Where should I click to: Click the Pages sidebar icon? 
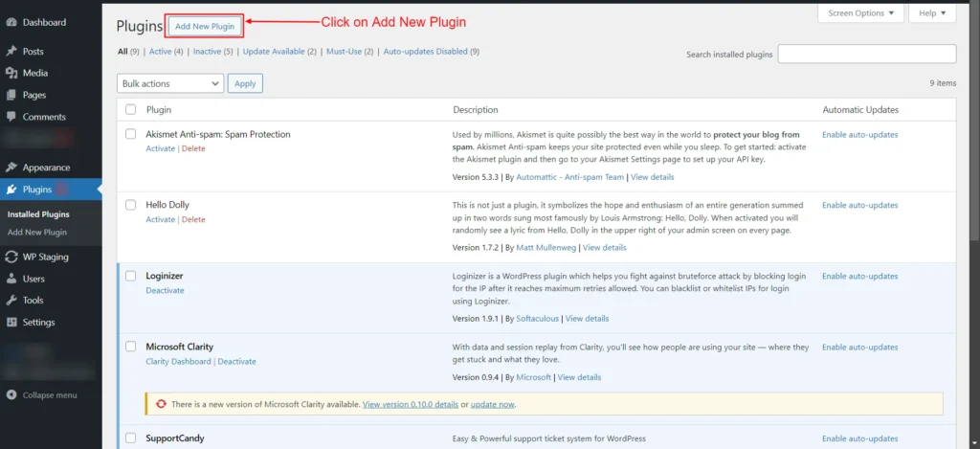pyautogui.click(x=11, y=95)
